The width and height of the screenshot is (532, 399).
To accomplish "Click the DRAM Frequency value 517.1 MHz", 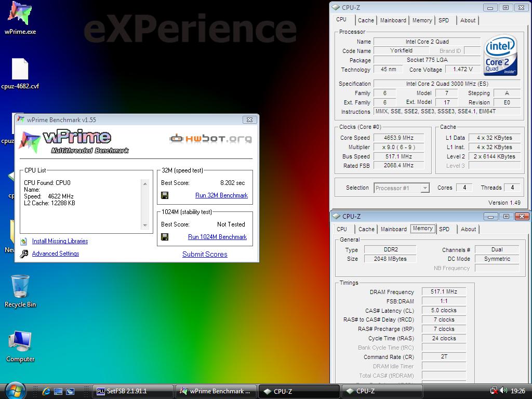I will coord(444,292).
